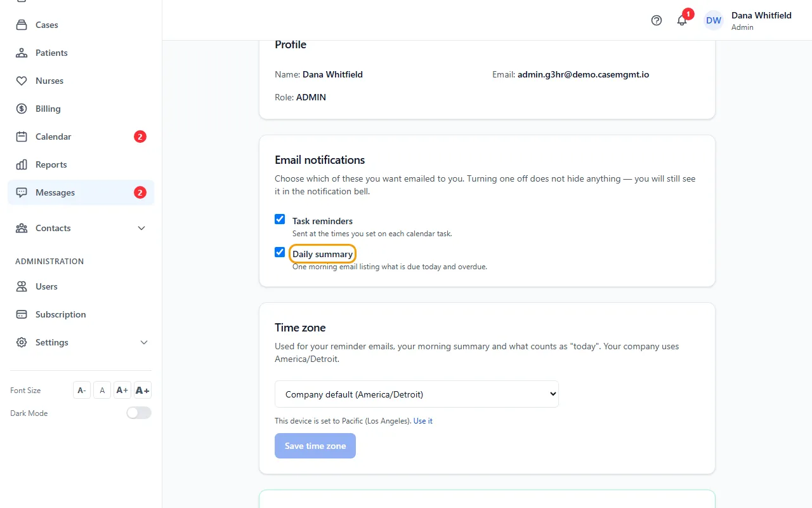Expand the Settings chevron
This screenshot has height=508, width=812.
pos(144,342)
